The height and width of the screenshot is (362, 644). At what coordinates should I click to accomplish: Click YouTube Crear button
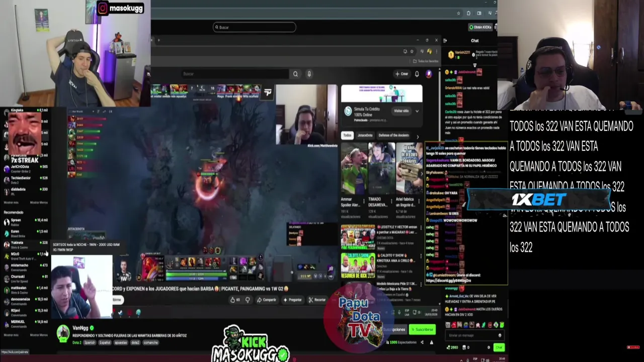401,74
